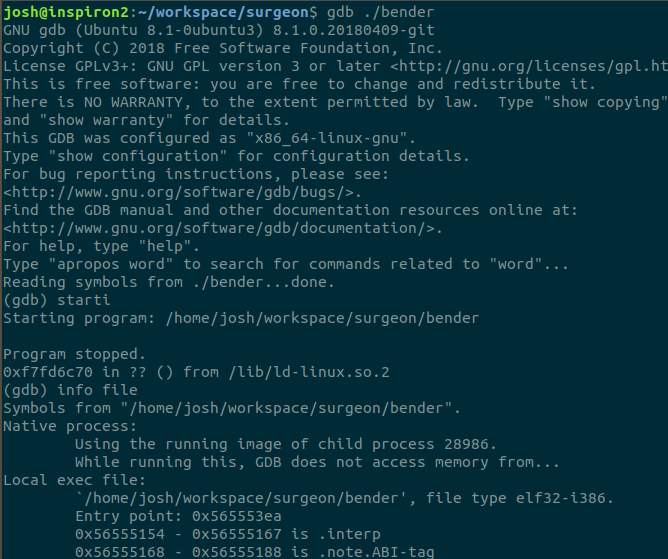Screen dimensions: 668x559
Task: Click the "Starting program" output line
Action: click(x=240, y=318)
